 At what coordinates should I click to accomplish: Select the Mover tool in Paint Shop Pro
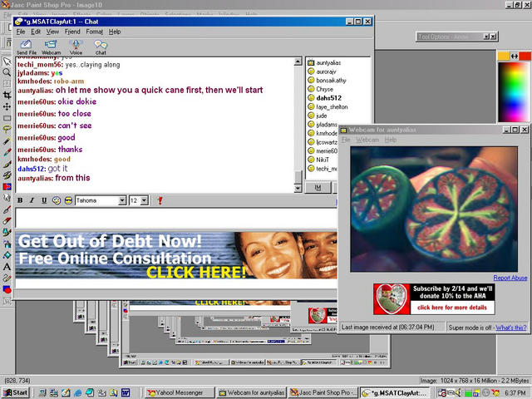7,107
